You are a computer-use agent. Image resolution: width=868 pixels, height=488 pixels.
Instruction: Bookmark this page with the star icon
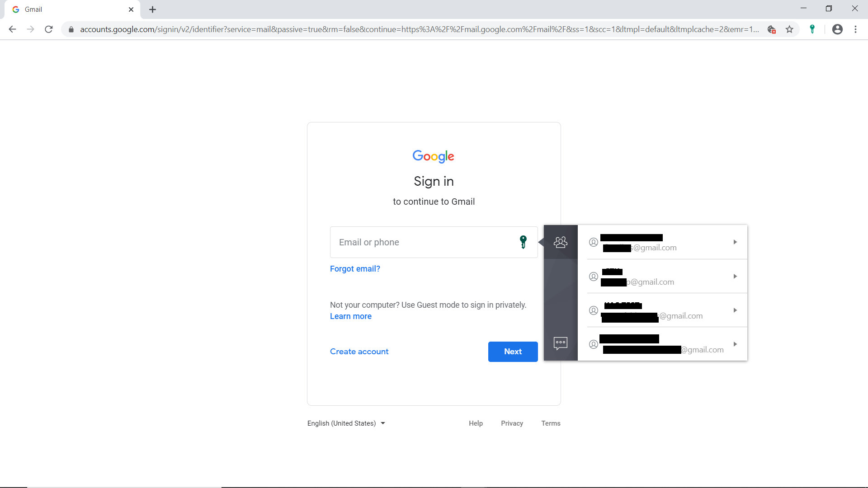pyautogui.click(x=789, y=29)
